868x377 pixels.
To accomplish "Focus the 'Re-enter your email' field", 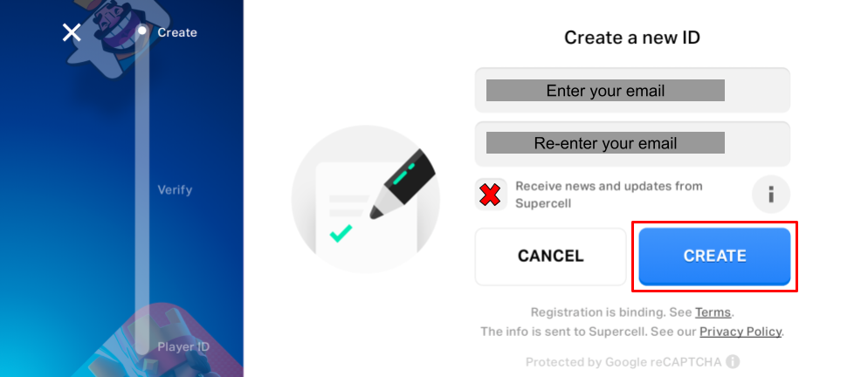I will [631, 143].
